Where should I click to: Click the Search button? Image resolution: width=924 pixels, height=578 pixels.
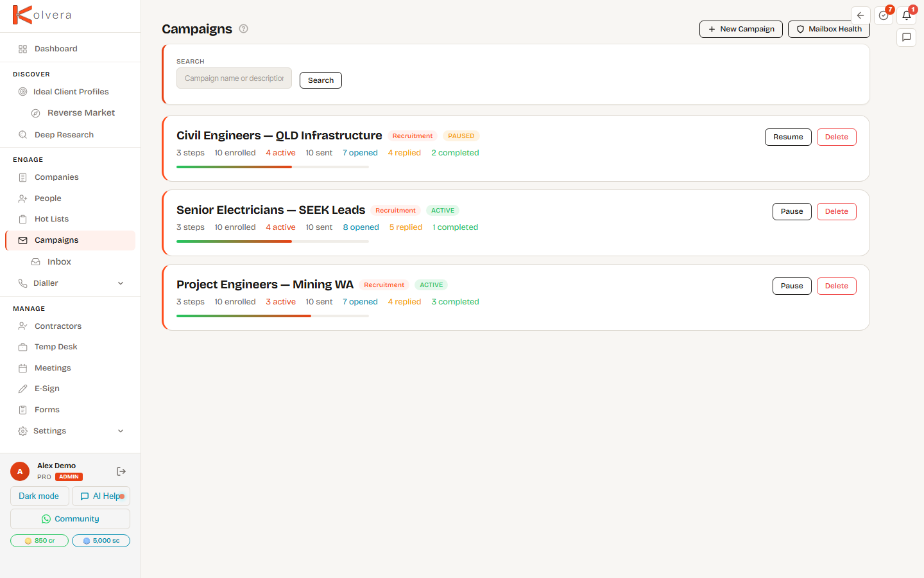click(x=321, y=80)
